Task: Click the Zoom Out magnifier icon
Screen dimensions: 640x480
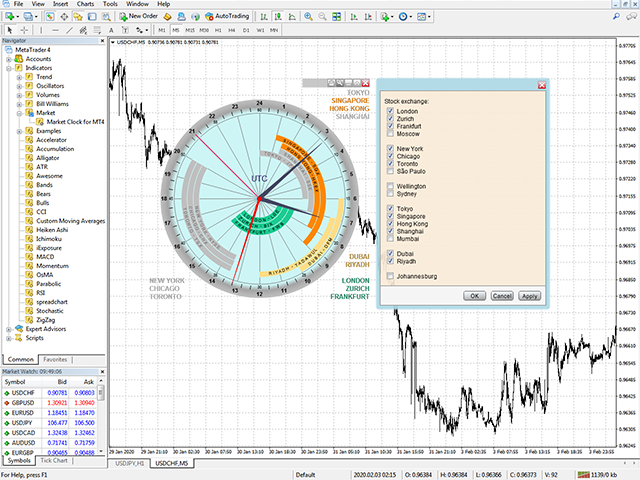Action: [322, 16]
